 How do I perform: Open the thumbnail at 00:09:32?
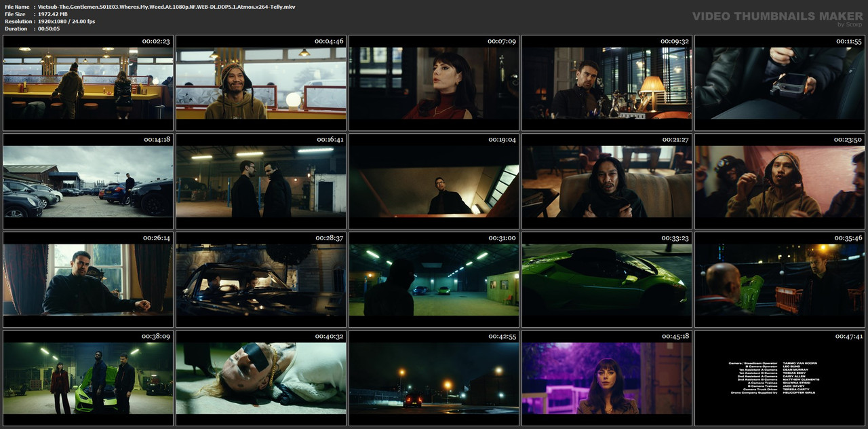tap(607, 83)
